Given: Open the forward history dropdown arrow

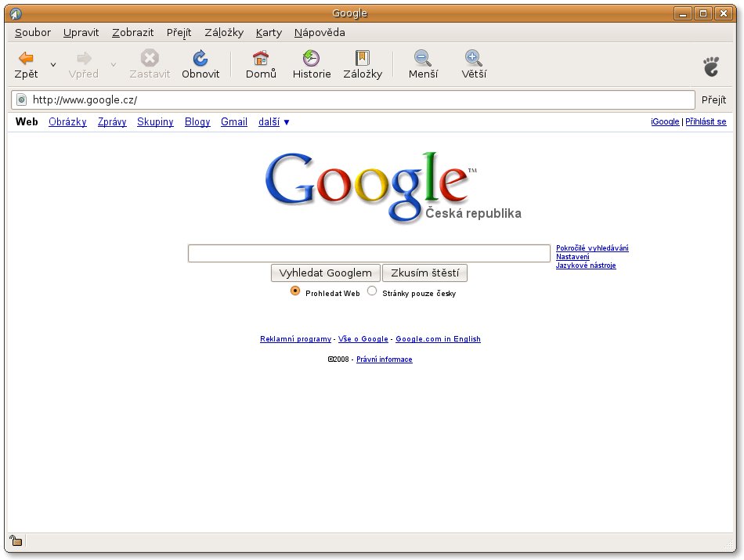Looking at the screenshot, I should tap(114, 64).
